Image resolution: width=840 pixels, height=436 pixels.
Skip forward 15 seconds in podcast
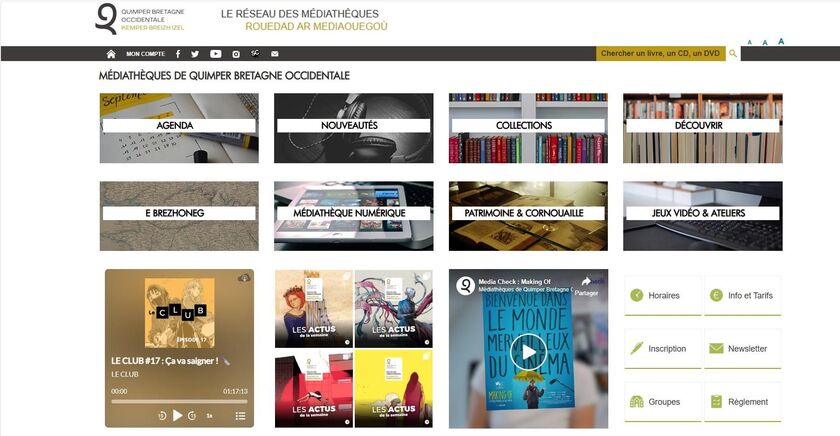tap(193, 415)
